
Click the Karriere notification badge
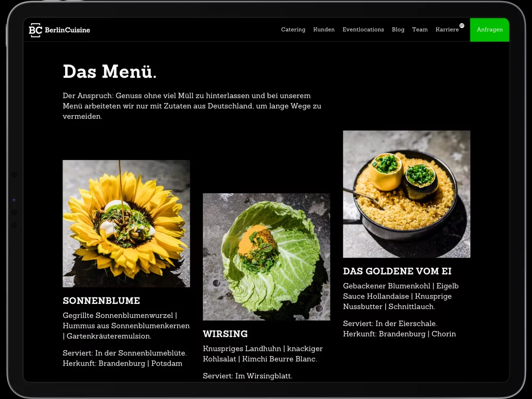pos(462,26)
